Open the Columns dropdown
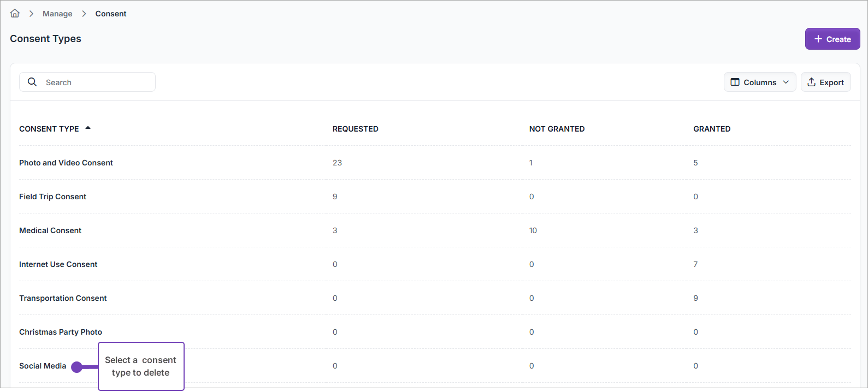Screen dimensions: 868x392 759,82
